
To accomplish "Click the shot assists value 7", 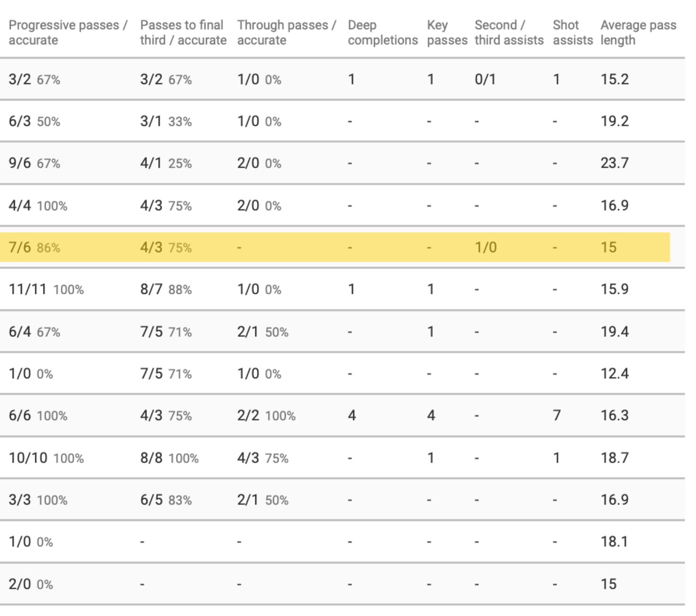I will click(x=557, y=415).
